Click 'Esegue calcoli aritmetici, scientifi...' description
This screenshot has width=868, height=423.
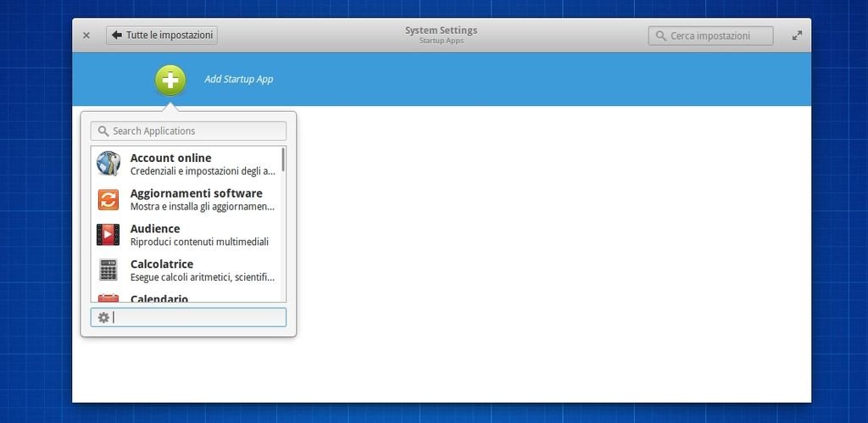[x=203, y=277]
